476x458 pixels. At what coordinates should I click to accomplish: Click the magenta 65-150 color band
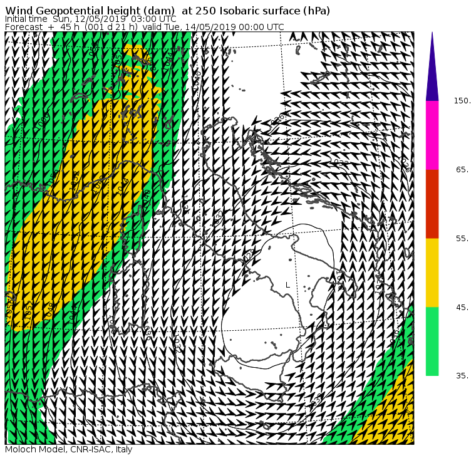(x=432, y=135)
